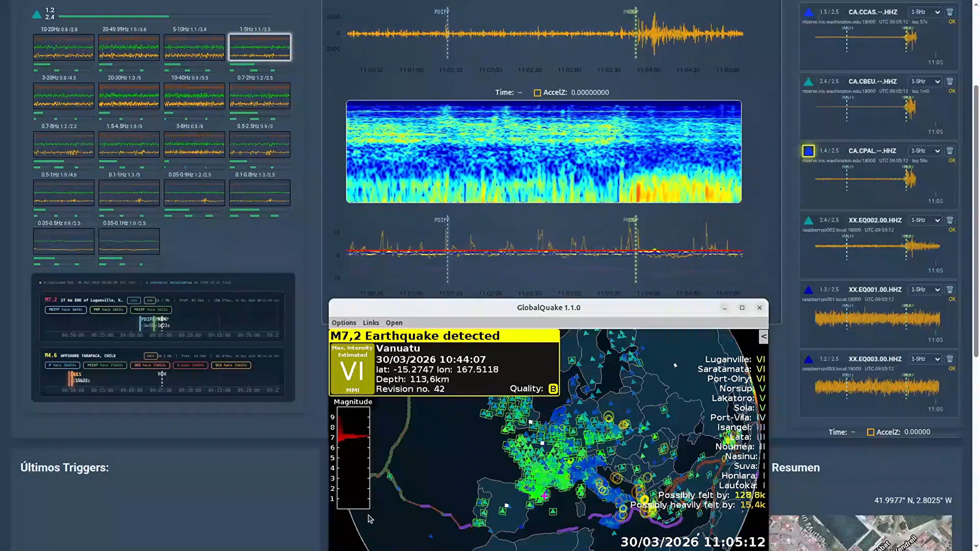Image resolution: width=980 pixels, height=551 pixels.
Task: Open the CA.CCAS 1-5Hz filter dropdown
Action: coord(925,12)
